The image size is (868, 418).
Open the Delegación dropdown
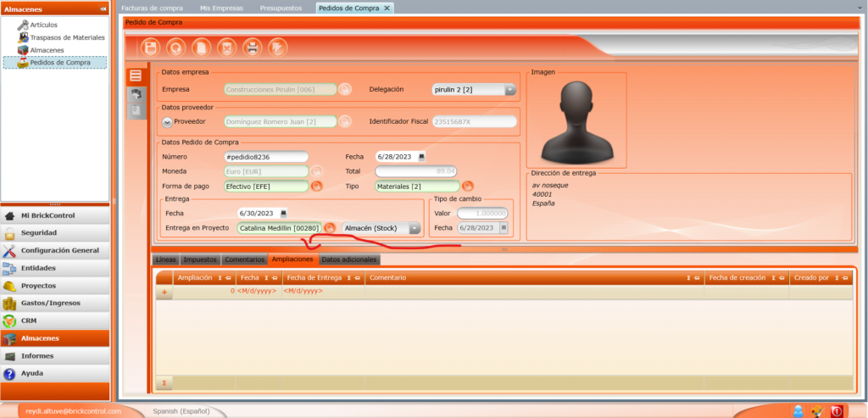click(510, 89)
